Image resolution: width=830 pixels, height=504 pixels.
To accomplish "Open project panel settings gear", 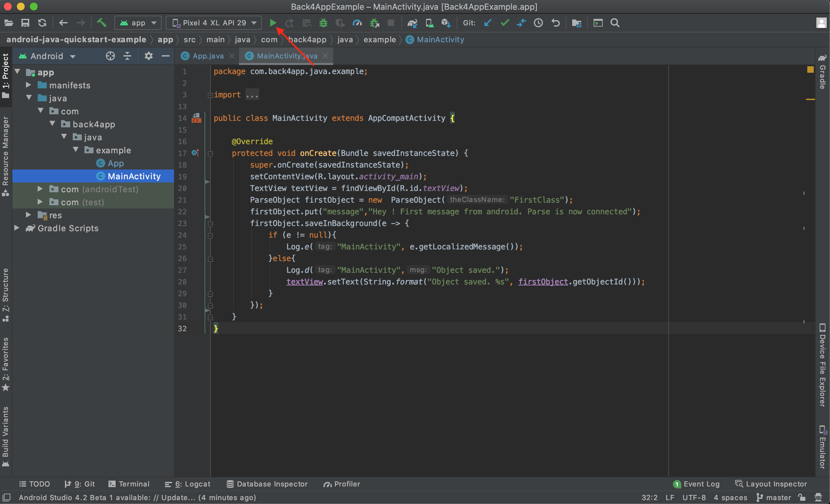I will click(x=148, y=56).
